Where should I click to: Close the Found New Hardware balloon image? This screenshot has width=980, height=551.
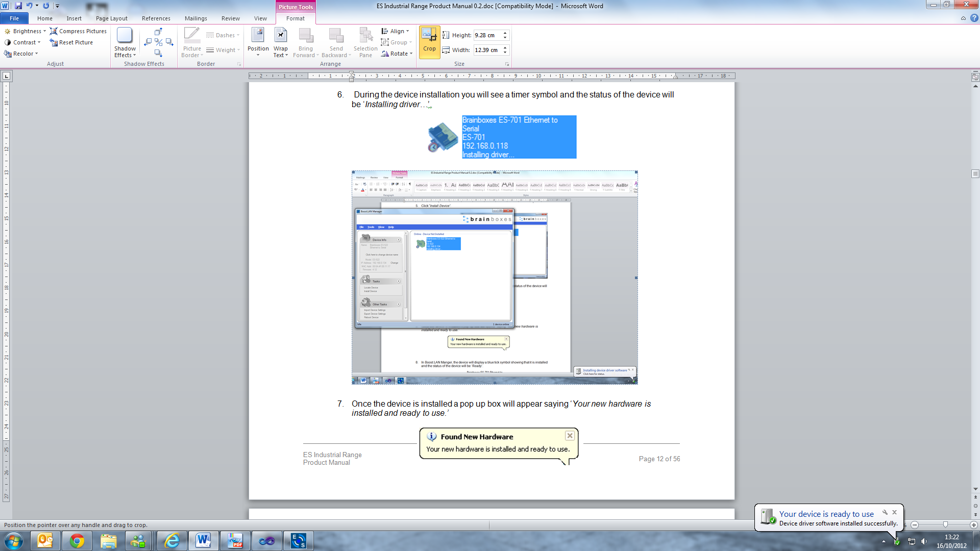coord(570,436)
